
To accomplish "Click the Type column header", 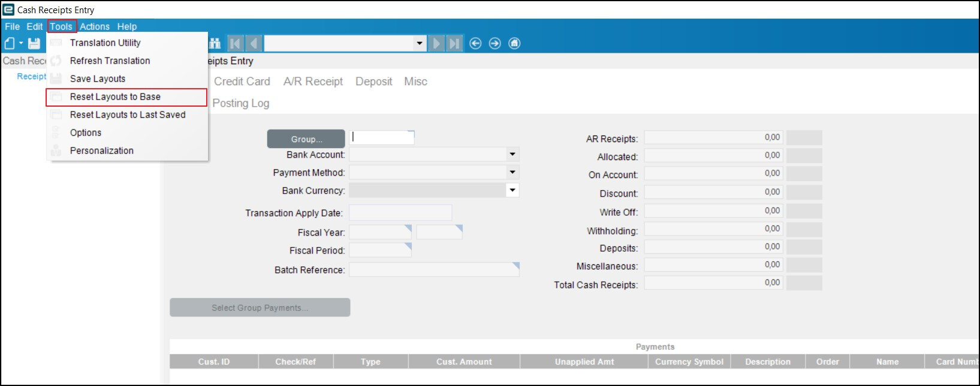I will pyautogui.click(x=371, y=361).
